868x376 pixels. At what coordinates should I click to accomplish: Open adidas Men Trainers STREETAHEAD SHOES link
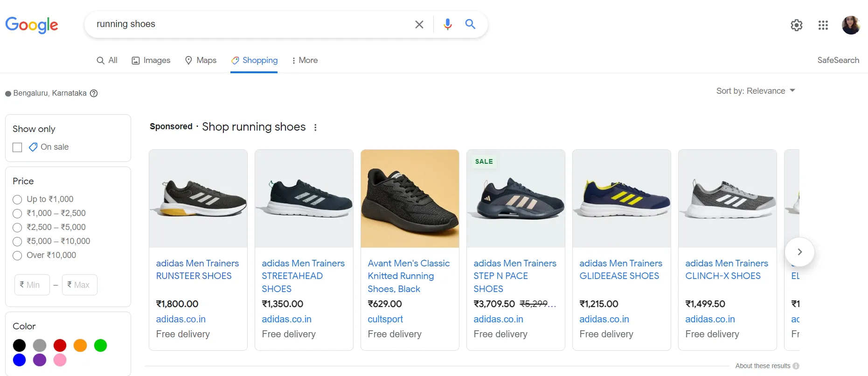pos(303,276)
